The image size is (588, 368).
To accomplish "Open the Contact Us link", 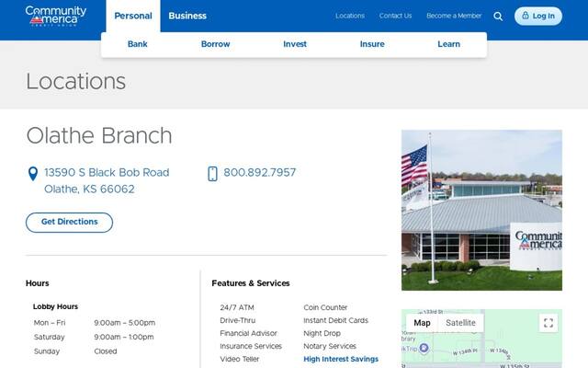I will (x=395, y=16).
